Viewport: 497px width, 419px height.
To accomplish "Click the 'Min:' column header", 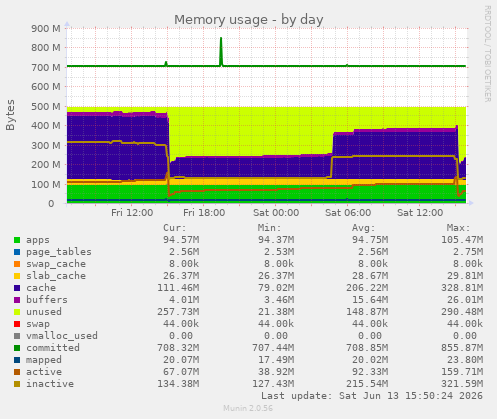I will coord(269,228).
